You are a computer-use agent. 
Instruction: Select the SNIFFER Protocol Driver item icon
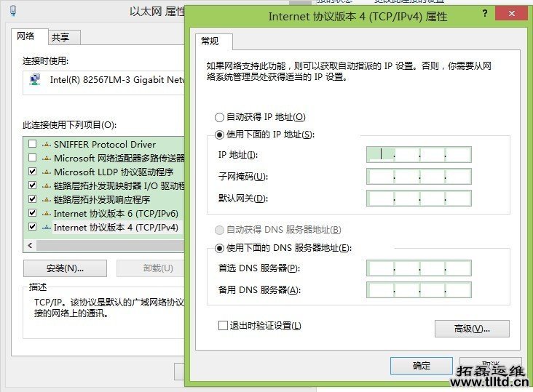(47, 144)
